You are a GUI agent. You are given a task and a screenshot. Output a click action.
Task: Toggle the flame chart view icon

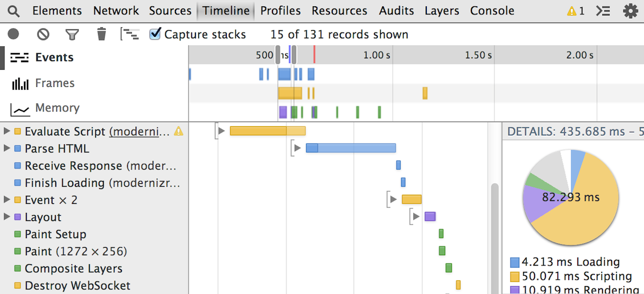(130, 34)
